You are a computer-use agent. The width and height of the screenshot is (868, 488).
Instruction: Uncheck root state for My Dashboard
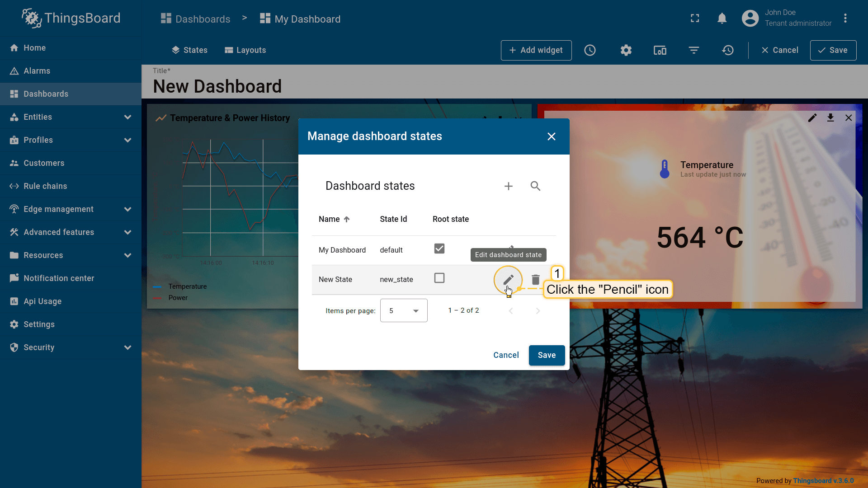click(439, 249)
